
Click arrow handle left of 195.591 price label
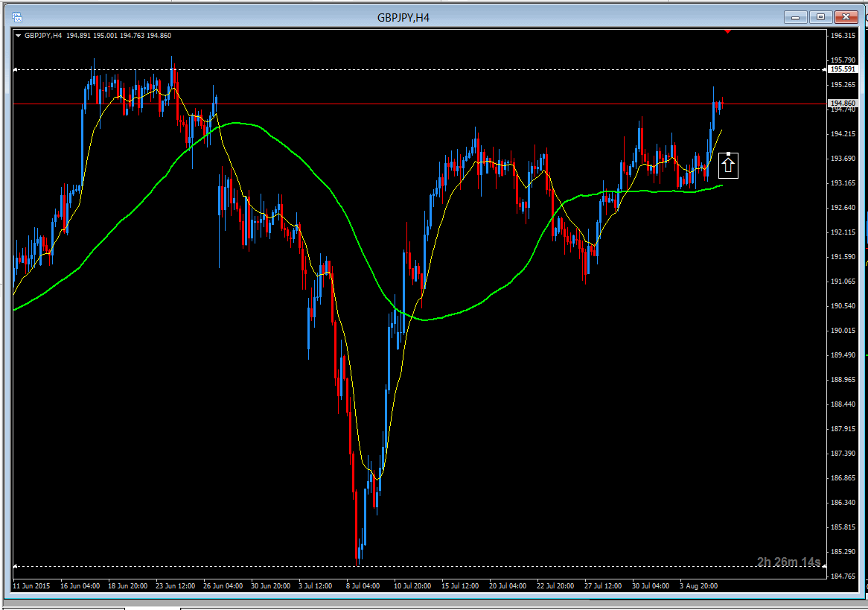(823, 69)
